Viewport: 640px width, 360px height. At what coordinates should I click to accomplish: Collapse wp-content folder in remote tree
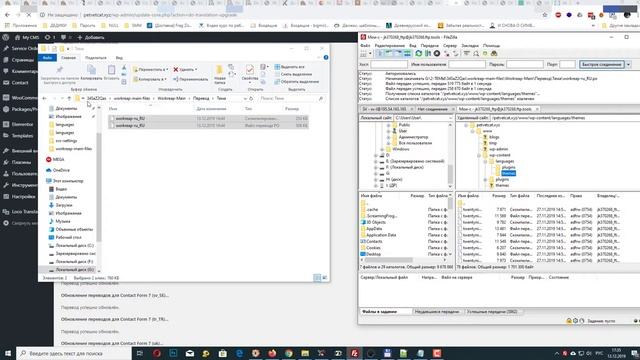click(479, 156)
